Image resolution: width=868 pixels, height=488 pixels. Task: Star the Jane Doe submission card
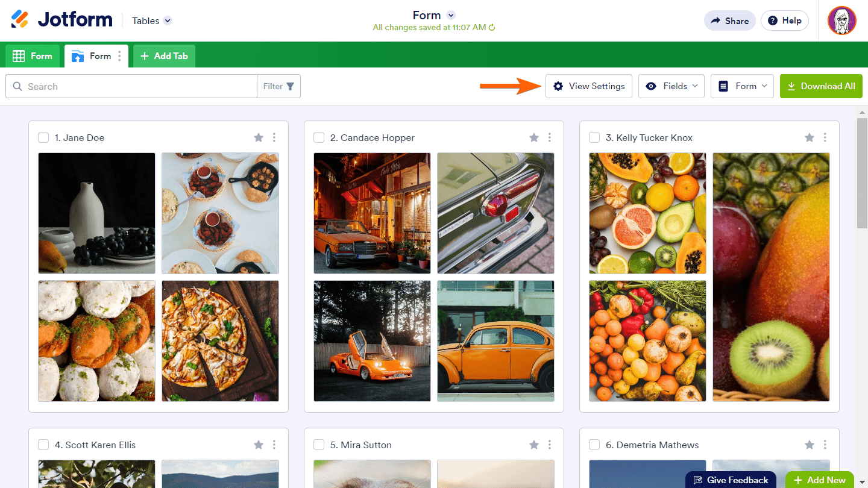click(259, 137)
